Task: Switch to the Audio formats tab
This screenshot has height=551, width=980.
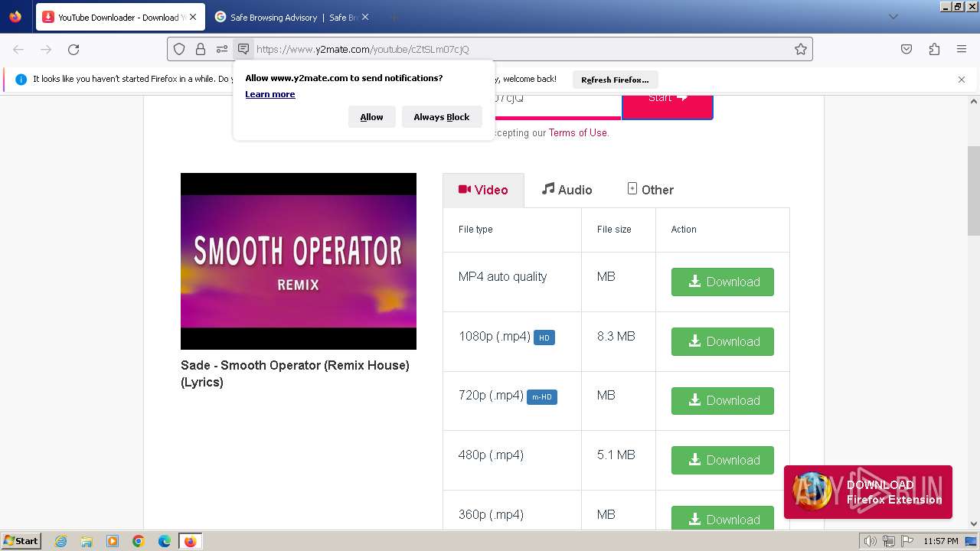Action: tap(567, 190)
